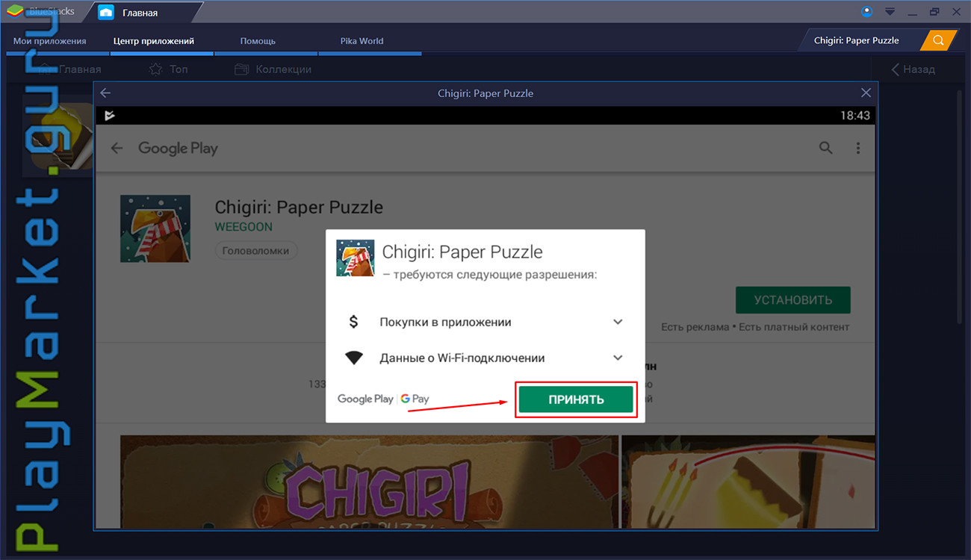Screen dimensions: 971x560
Task: Click the Назад back link
Action: (x=913, y=69)
